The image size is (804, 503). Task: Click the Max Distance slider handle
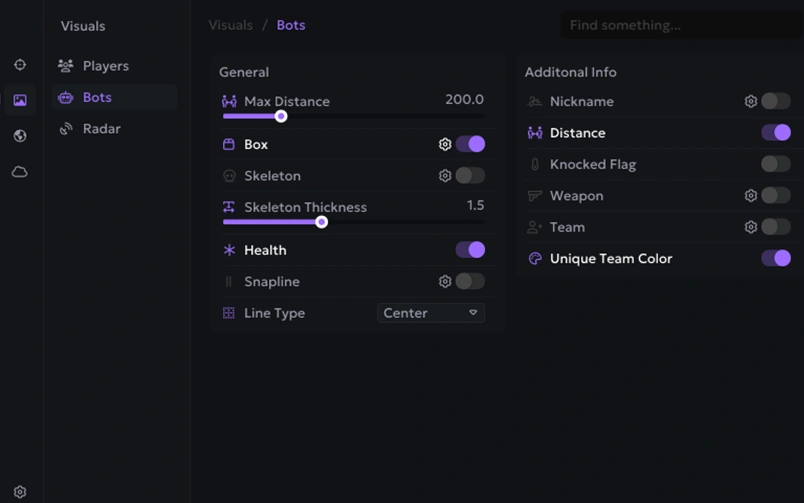tap(281, 117)
